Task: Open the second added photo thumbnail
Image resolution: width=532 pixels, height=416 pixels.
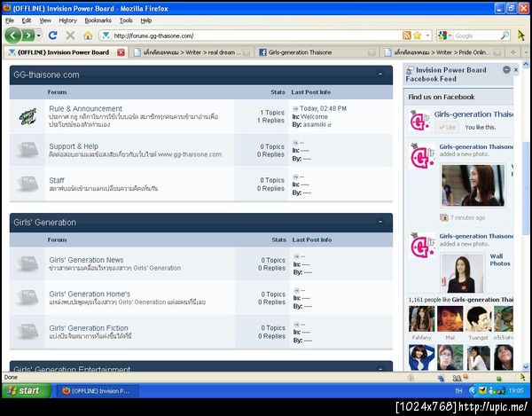Action: (462, 273)
